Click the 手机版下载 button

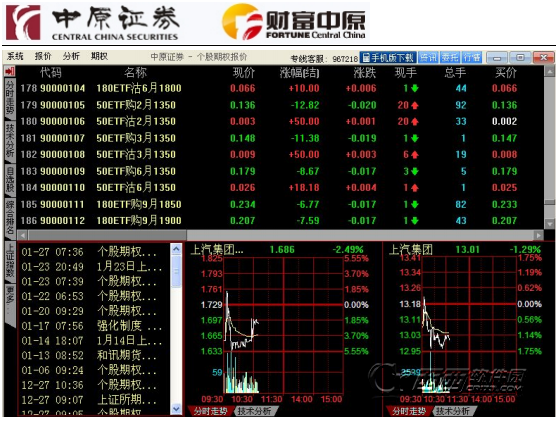click(x=388, y=57)
